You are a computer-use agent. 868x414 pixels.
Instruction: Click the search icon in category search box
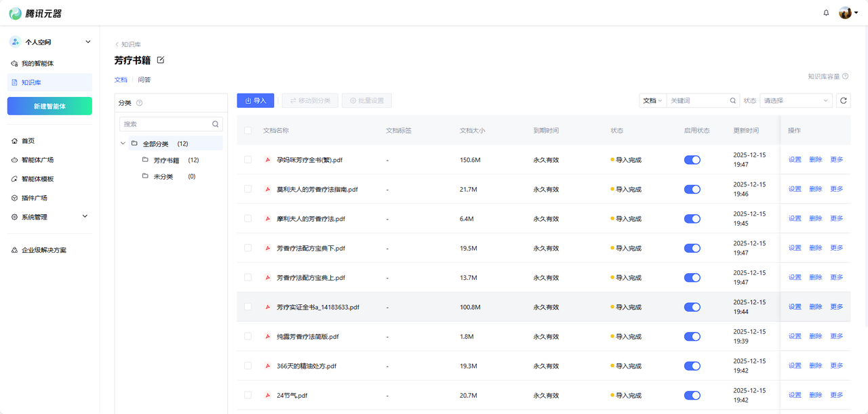(216, 124)
